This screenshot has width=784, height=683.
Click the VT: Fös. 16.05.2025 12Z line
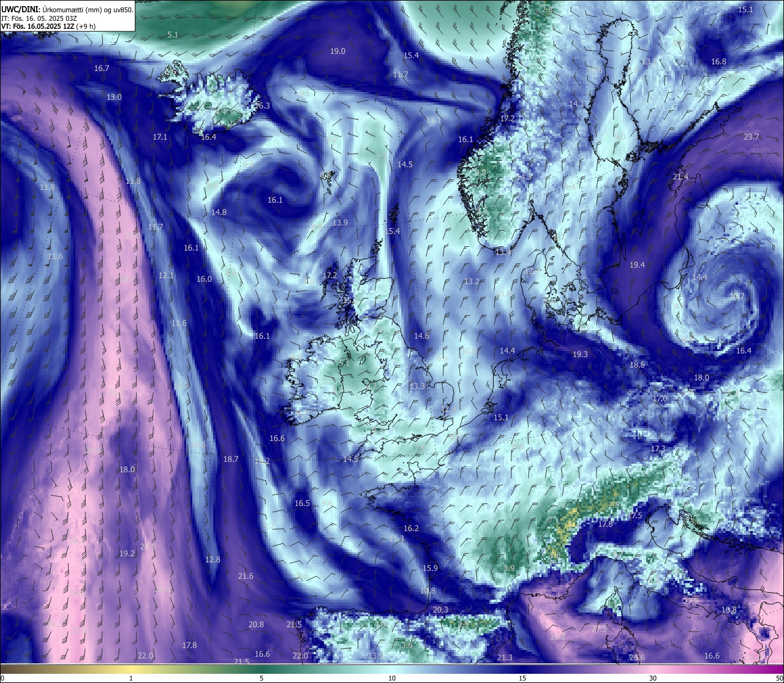[38, 26]
